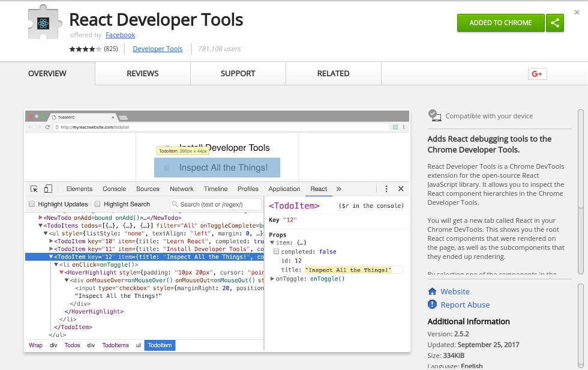Select the Elements DevTools tab

pyautogui.click(x=79, y=189)
